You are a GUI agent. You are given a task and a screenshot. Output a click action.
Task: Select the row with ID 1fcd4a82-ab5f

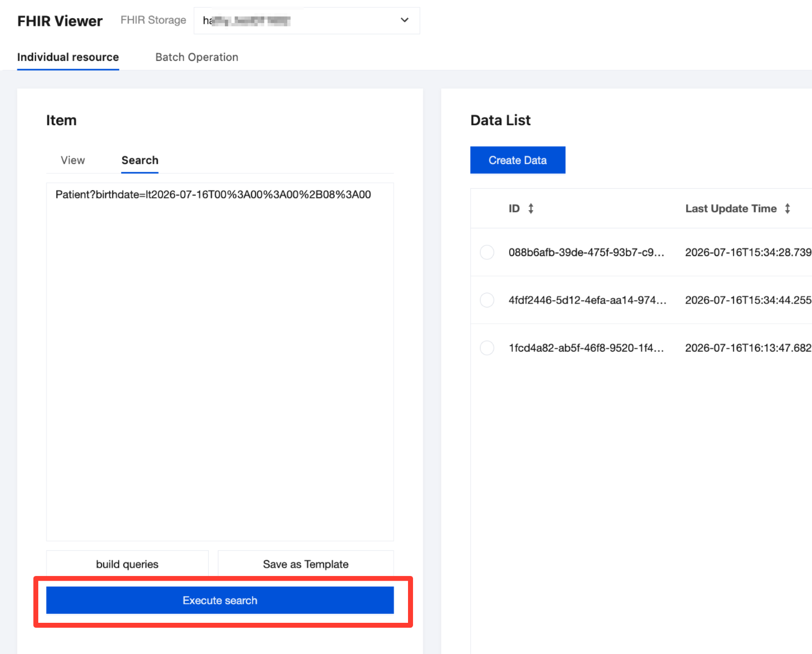pyautogui.click(x=487, y=348)
